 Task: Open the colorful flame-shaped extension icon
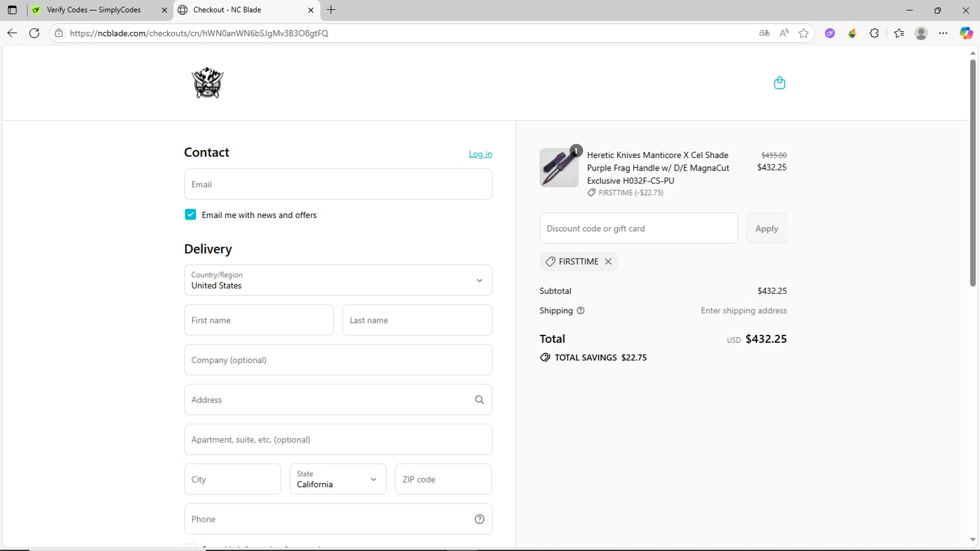point(852,33)
